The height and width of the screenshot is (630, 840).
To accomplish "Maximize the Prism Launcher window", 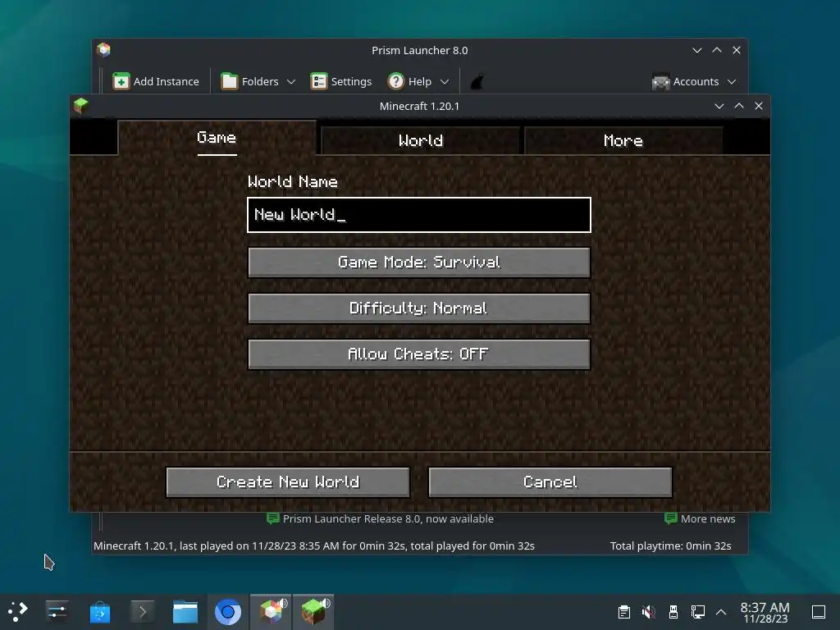I will coord(717,50).
